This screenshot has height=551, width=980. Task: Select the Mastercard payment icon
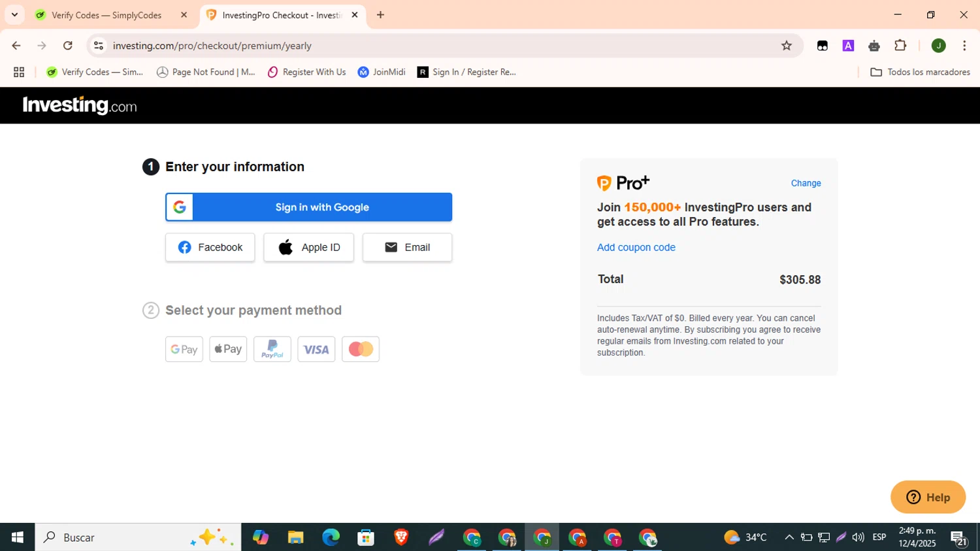(x=361, y=349)
